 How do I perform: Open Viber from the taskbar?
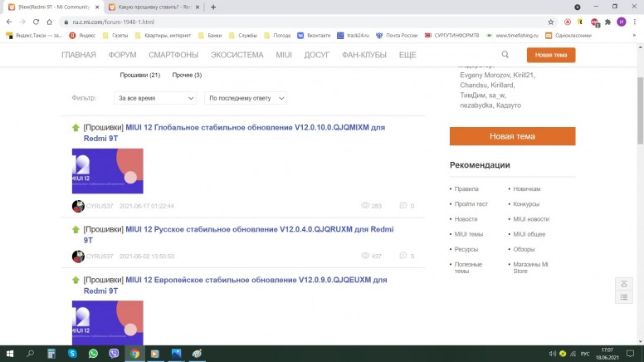114,354
